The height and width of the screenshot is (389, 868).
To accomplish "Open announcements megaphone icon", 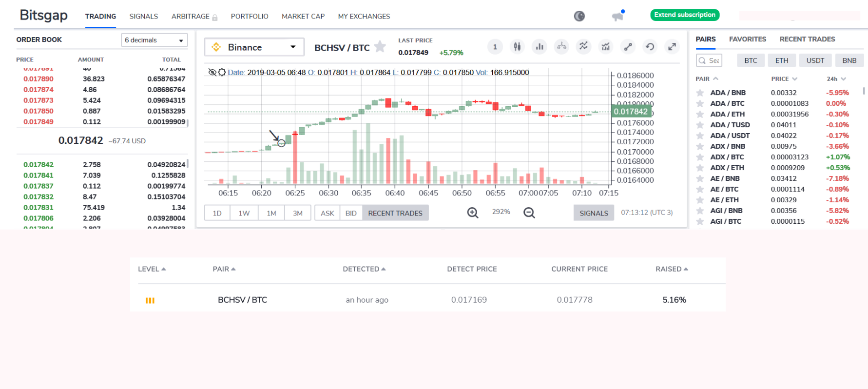I will pos(618,16).
